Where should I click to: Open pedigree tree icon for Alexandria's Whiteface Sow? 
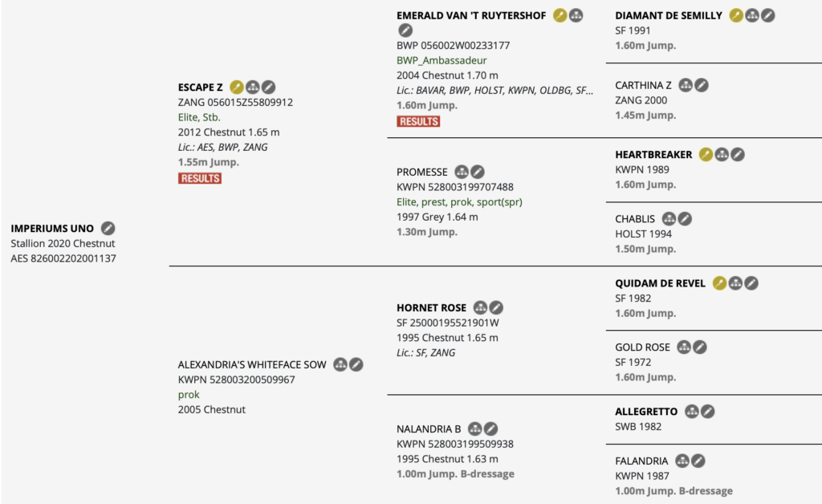point(340,364)
